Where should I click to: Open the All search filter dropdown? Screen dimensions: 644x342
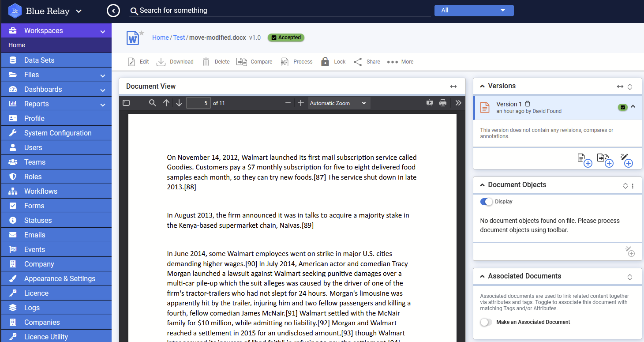tap(474, 11)
